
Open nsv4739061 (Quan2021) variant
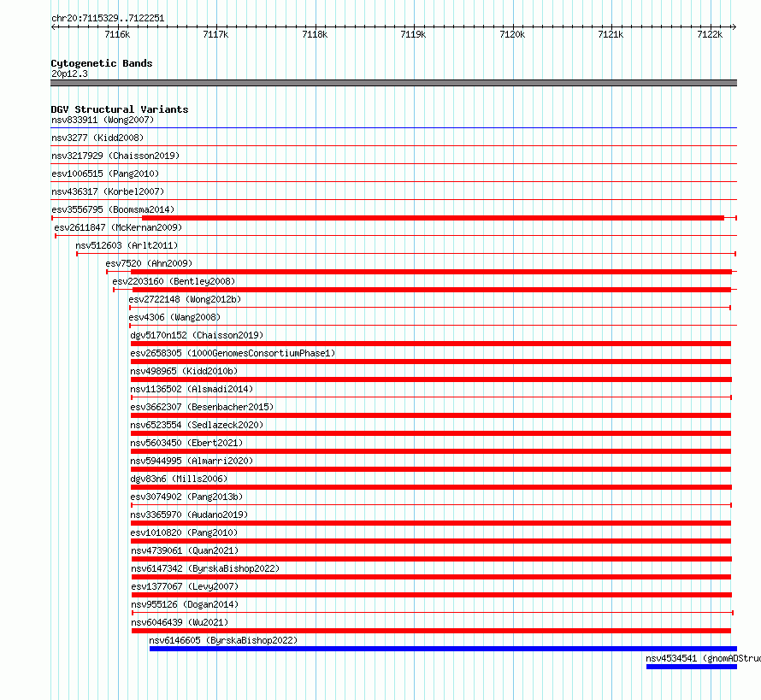coord(185,550)
